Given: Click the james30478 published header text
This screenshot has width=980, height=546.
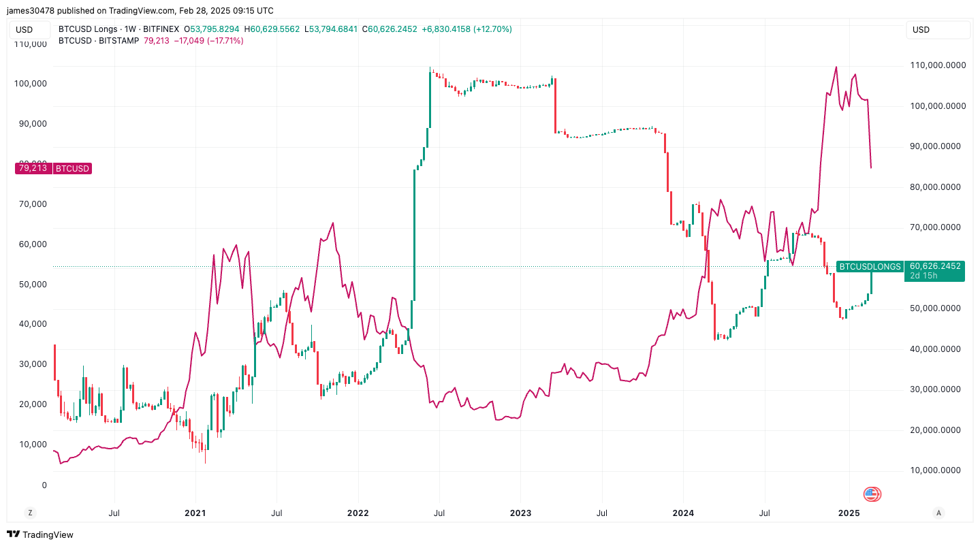Looking at the screenshot, I should [140, 10].
